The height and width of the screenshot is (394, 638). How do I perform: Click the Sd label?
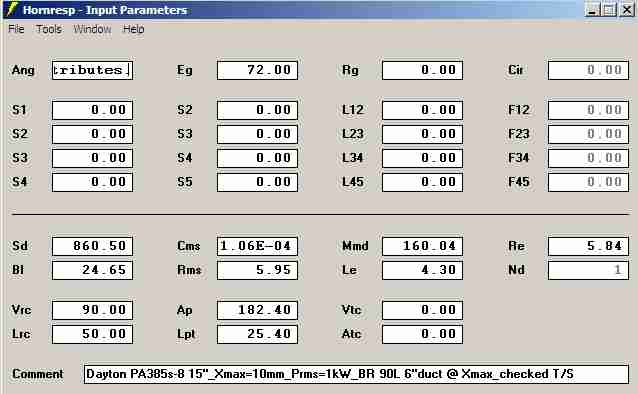pos(20,246)
